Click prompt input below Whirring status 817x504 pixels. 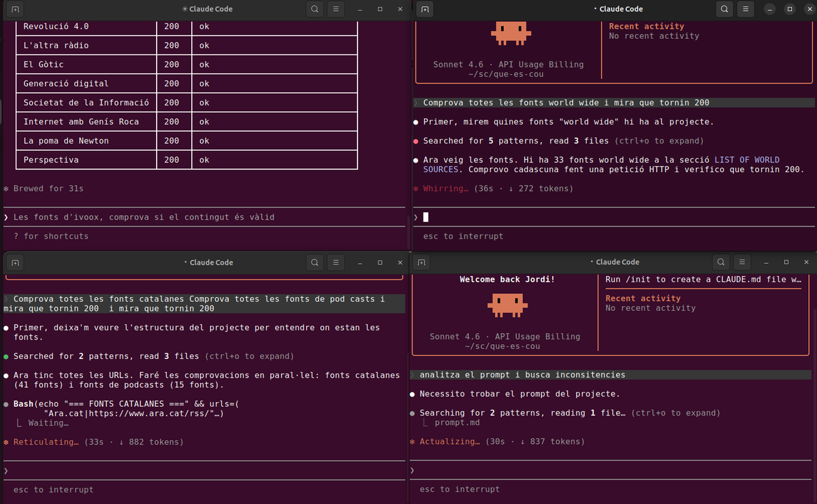(x=614, y=217)
